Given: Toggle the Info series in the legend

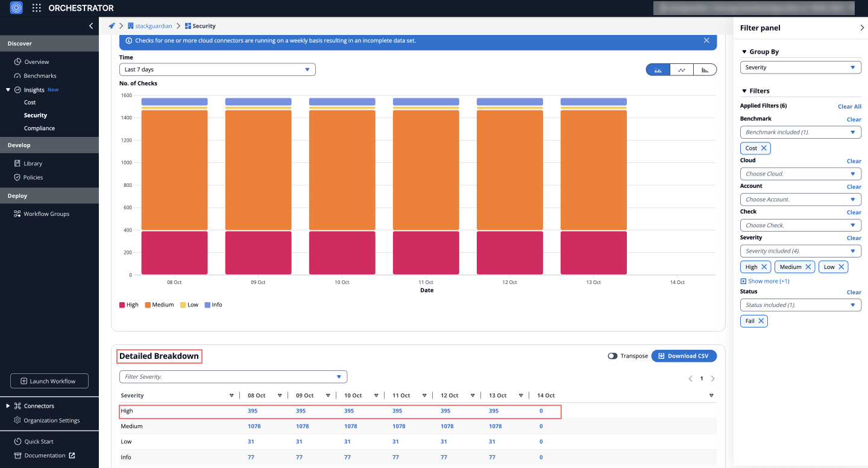Looking at the screenshot, I should (x=213, y=305).
